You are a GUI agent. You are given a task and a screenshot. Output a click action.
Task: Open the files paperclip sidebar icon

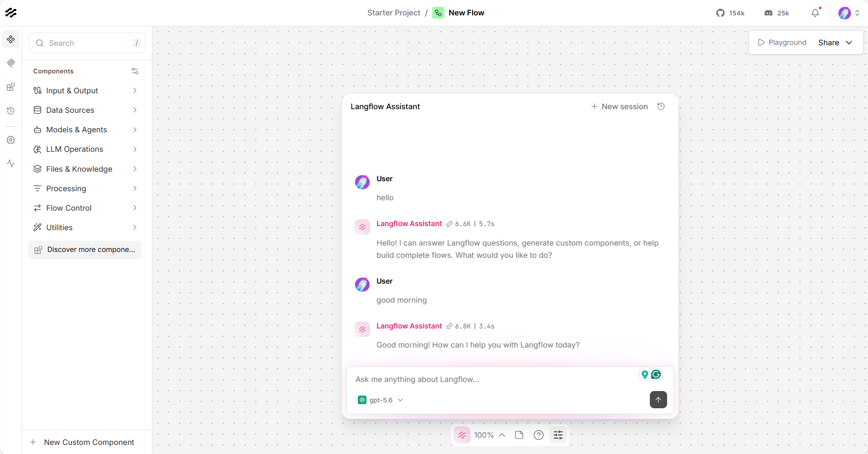pos(11,63)
